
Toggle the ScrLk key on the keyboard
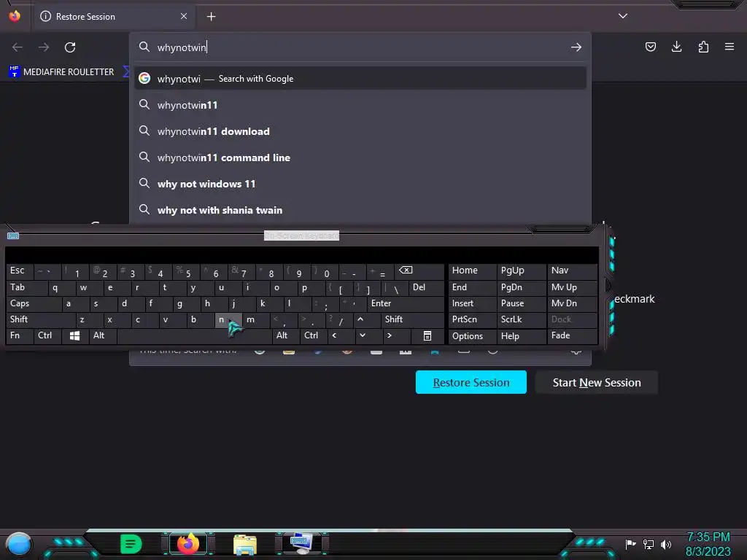[521, 319]
